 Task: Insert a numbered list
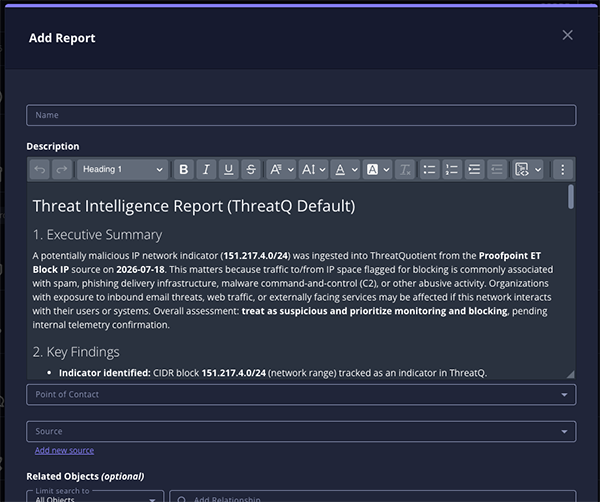[452, 169]
